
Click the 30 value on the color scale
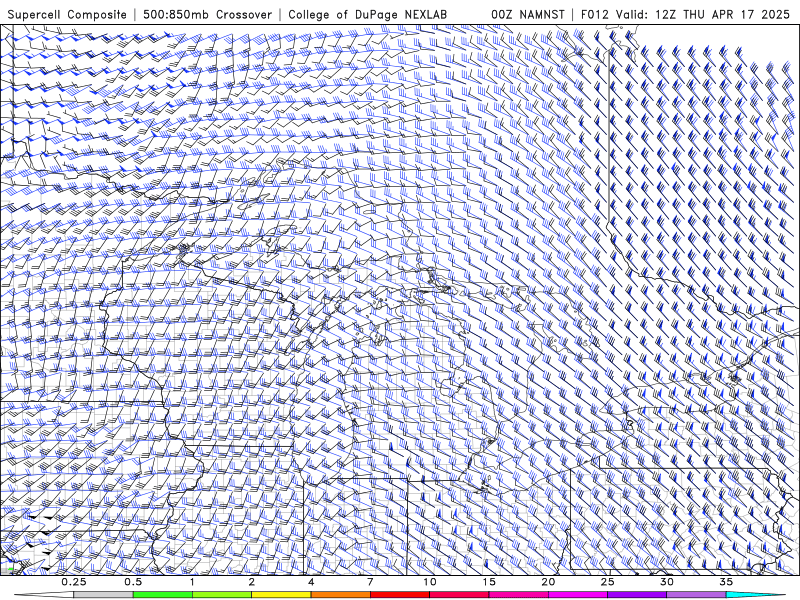(x=667, y=582)
